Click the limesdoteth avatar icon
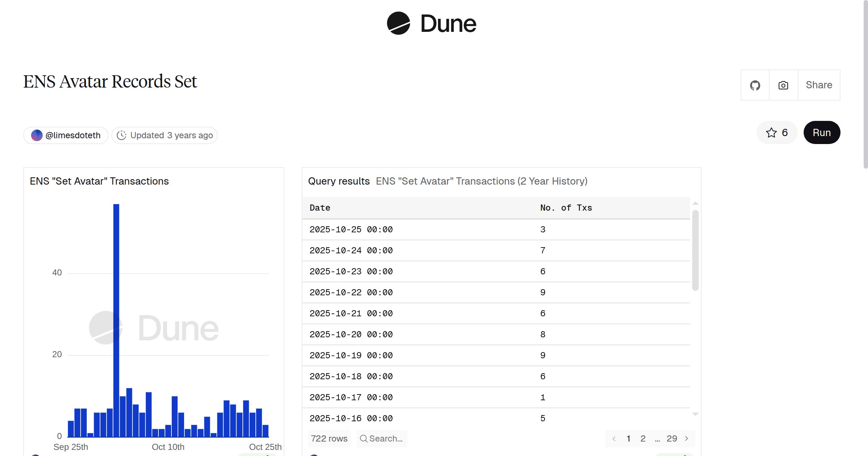Screen dimensions: 868x456 [37, 135]
